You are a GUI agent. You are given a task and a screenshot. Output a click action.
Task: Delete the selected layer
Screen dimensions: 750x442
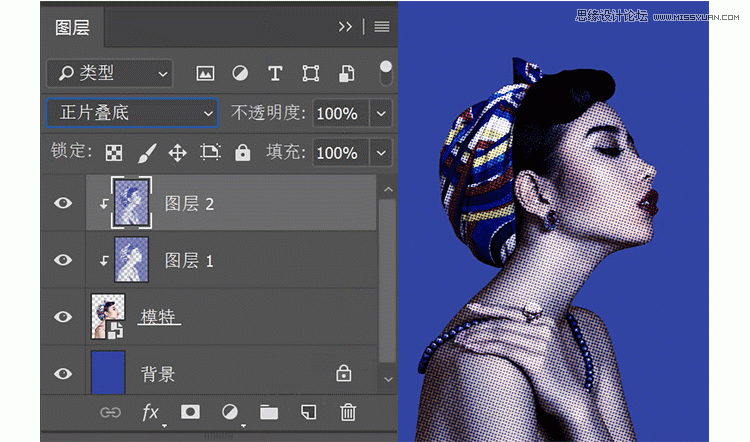coord(348,412)
